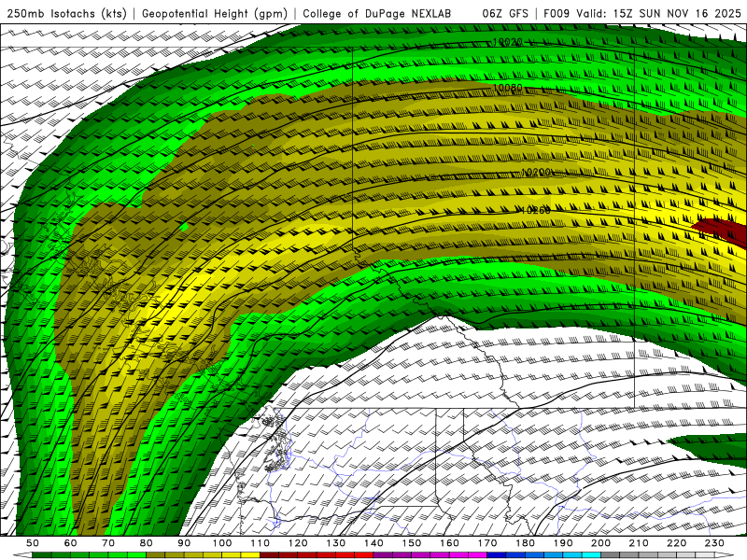Click the "College of DuPage NEXLAB" header text
747x560 pixels.
(377, 14)
